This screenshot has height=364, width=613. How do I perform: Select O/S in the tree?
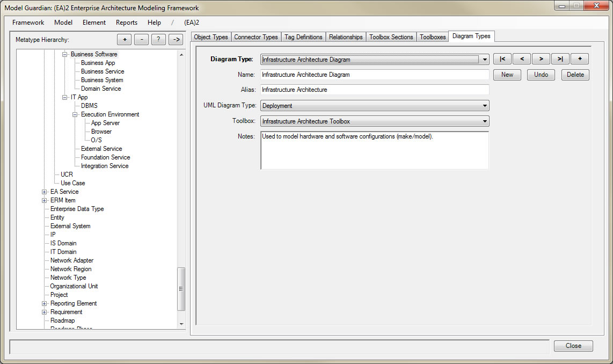tap(96, 140)
